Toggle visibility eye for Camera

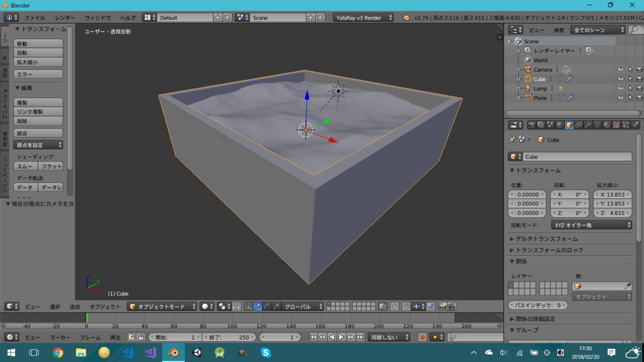pos(621,69)
